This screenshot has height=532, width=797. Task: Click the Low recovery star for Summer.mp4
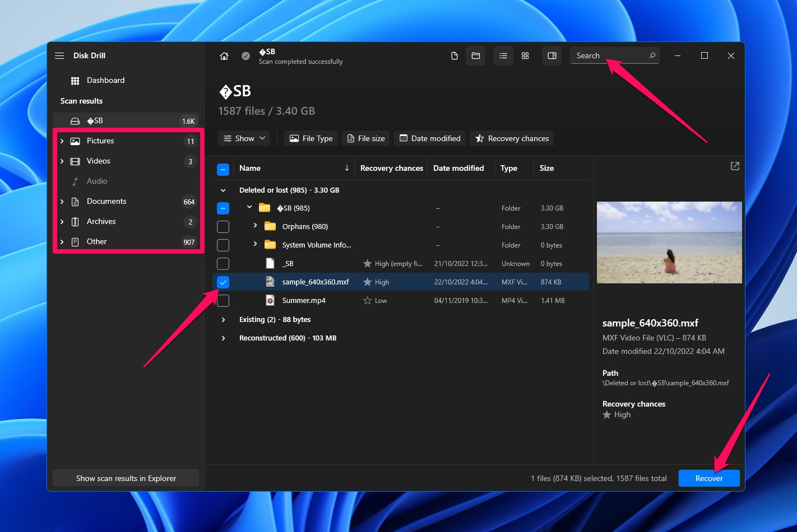(368, 301)
